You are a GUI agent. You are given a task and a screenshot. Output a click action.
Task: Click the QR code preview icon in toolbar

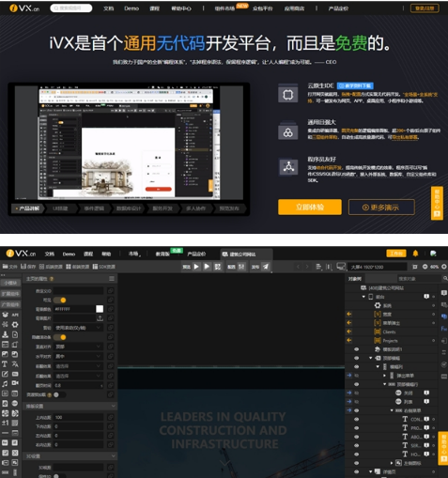217,267
